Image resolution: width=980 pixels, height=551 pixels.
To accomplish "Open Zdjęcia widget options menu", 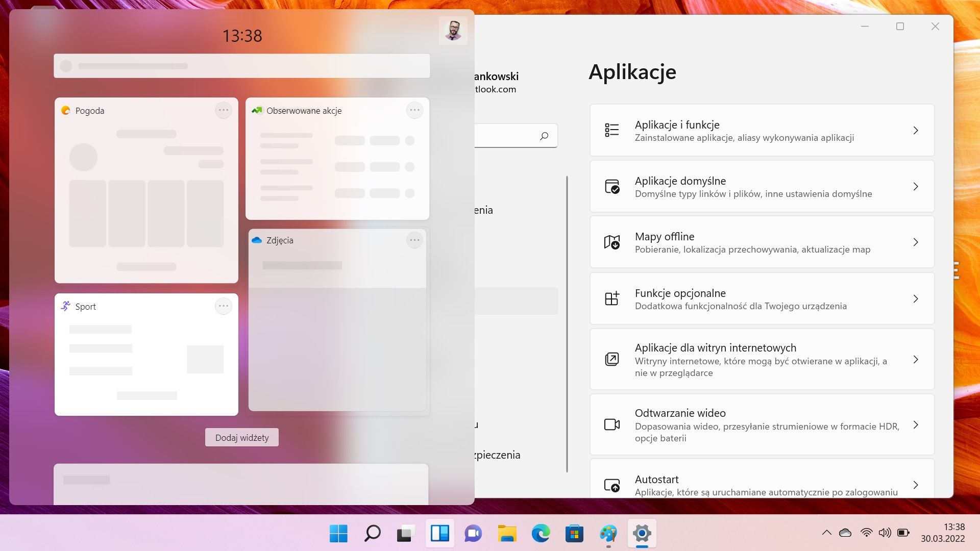I will coord(414,240).
